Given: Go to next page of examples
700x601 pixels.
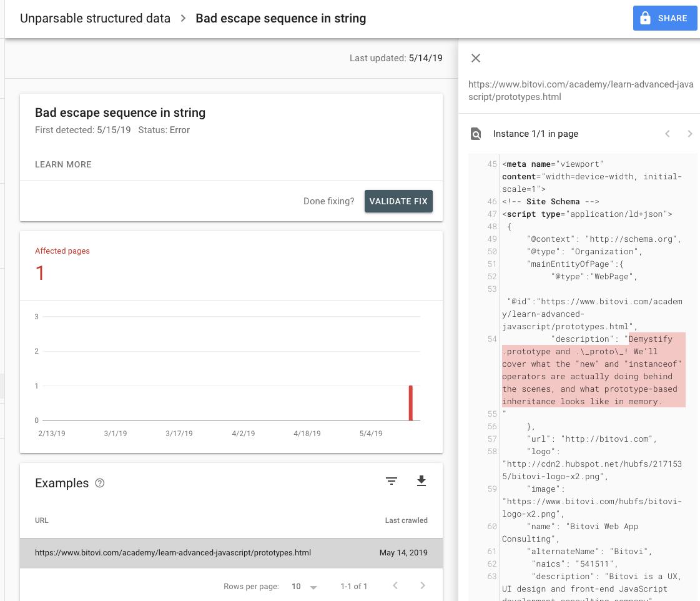Looking at the screenshot, I should (x=423, y=585).
